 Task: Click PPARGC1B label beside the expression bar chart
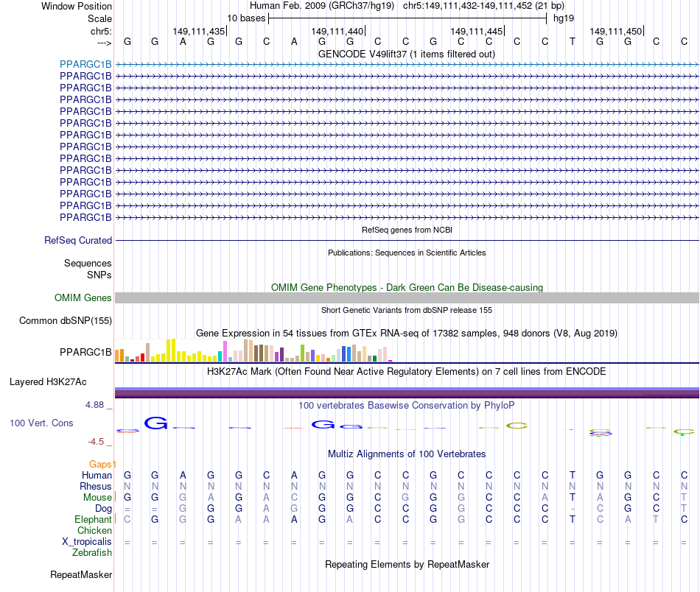point(85,352)
